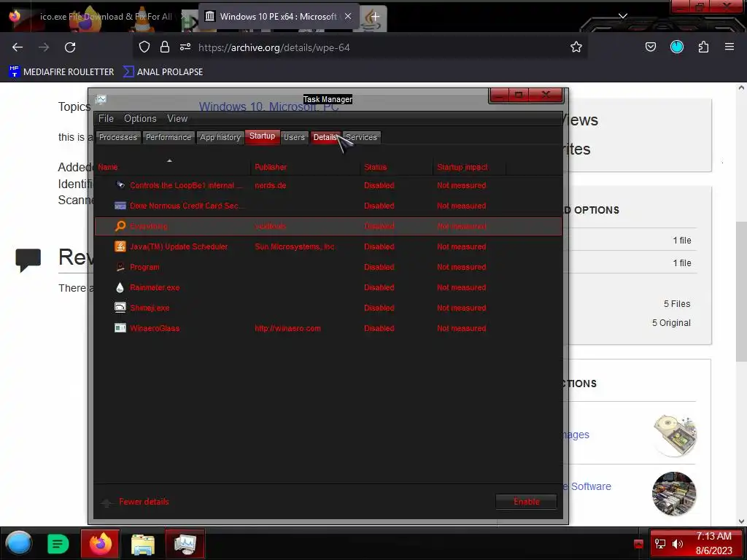Click the CD-ROM images collection thumbnail
This screenshot has width=747, height=560.
point(674,435)
